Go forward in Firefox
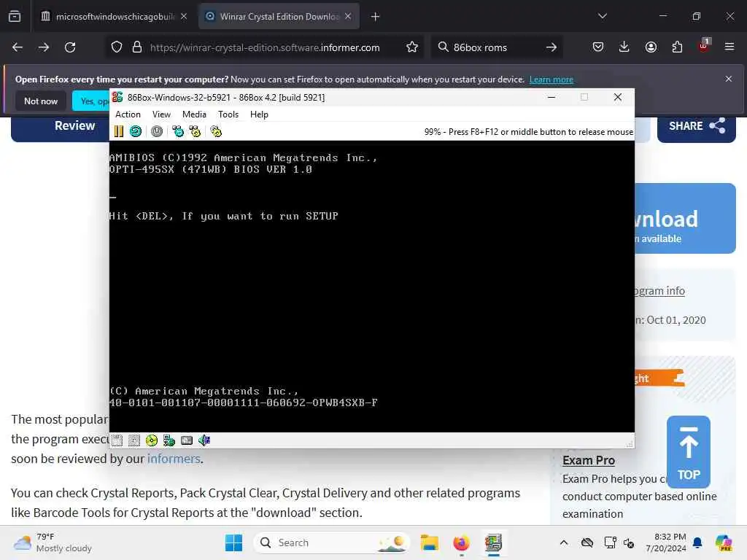This screenshot has height=560, width=747. point(44,47)
